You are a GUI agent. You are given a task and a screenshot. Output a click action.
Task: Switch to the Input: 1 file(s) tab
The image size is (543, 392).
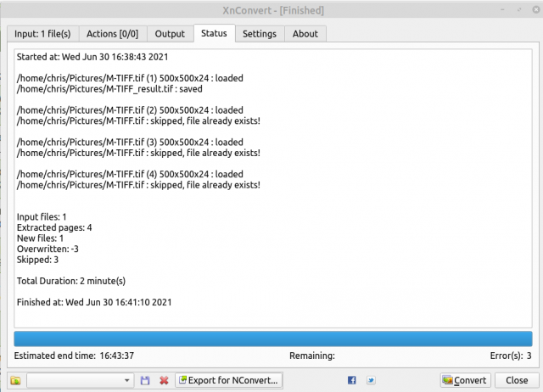42,34
